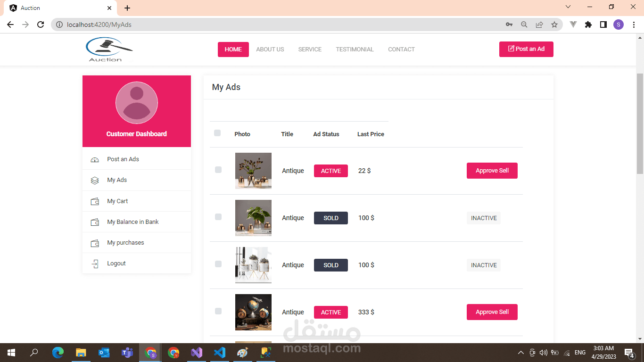Open My purchases in sidebar

point(137,243)
